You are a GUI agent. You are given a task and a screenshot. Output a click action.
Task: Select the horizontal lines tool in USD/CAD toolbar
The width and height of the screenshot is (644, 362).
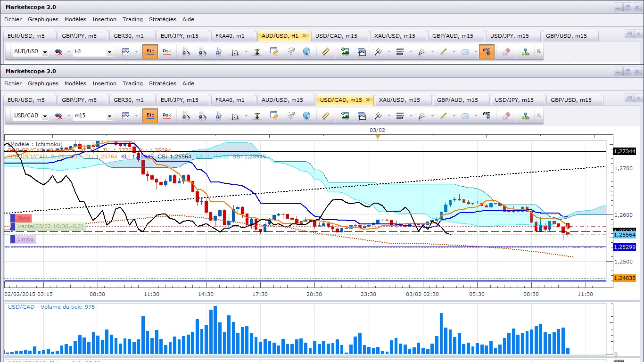400,115
